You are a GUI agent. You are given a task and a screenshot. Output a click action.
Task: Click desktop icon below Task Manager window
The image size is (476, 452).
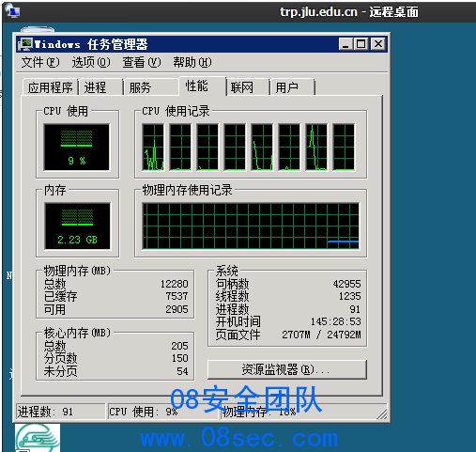[x=38, y=438]
